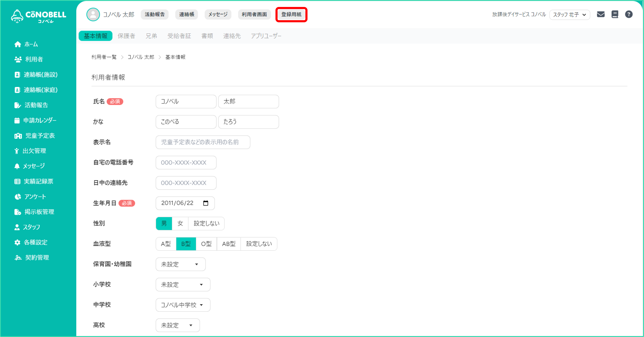The height and width of the screenshot is (337, 644).
Task: Click the last name field コノベル
Action: tap(186, 101)
